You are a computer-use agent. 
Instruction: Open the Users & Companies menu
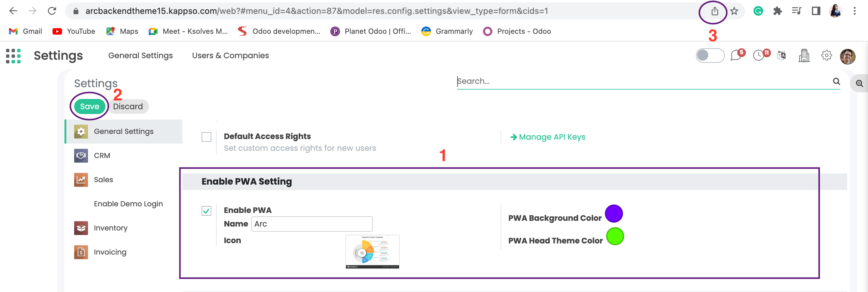click(230, 56)
